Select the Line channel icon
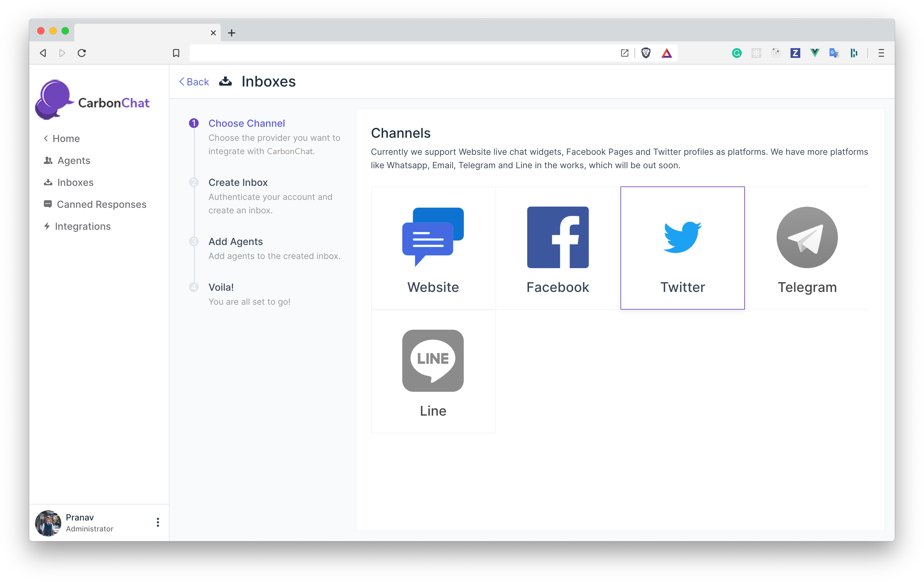 tap(433, 361)
